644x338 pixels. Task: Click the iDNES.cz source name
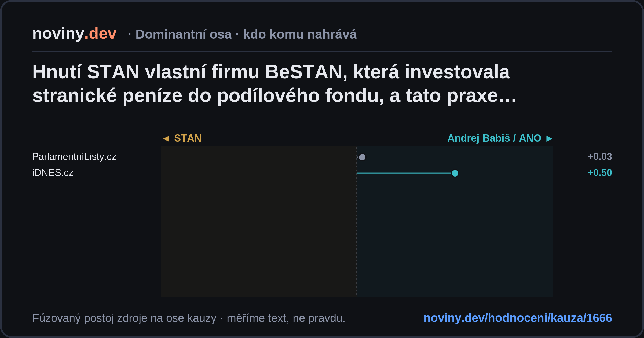pos(53,173)
